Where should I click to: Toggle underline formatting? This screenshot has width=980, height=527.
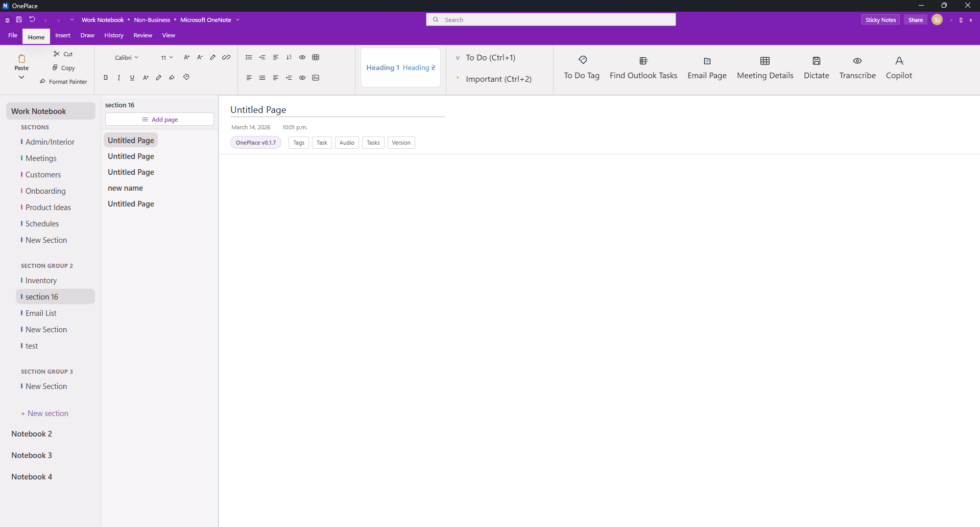point(132,78)
